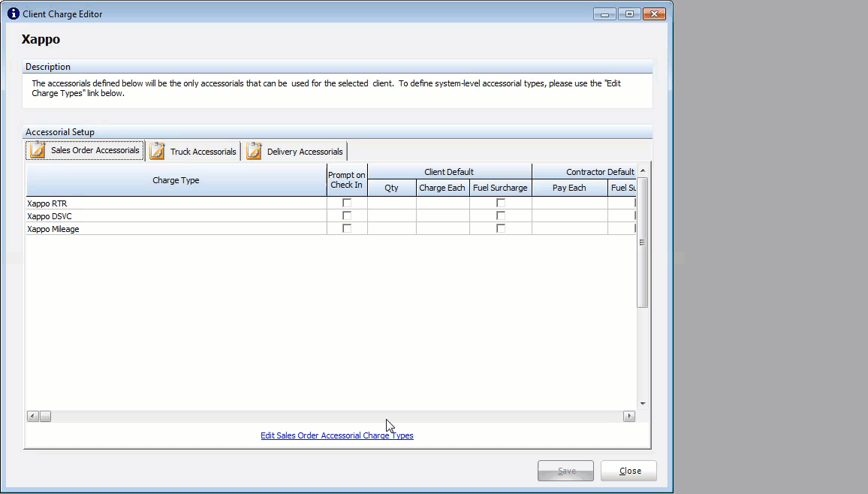Click the Prompt on Check In column header
The width and height of the screenshot is (868, 494).
(x=347, y=180)
